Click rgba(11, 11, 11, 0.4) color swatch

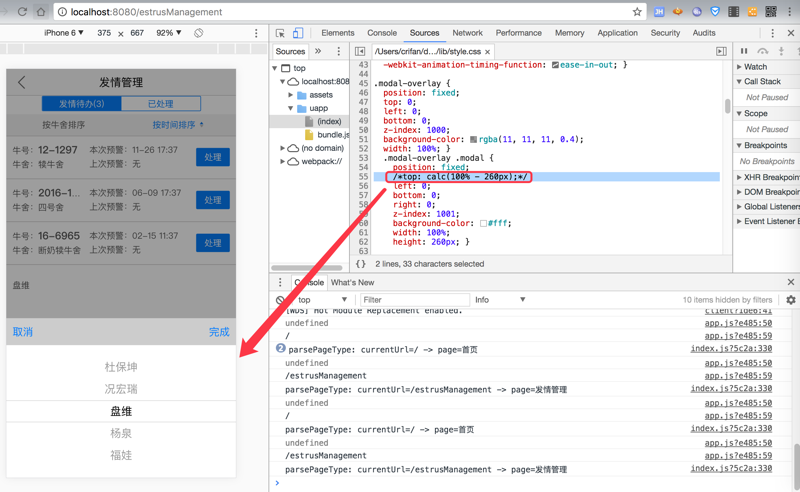click(473, 139)
